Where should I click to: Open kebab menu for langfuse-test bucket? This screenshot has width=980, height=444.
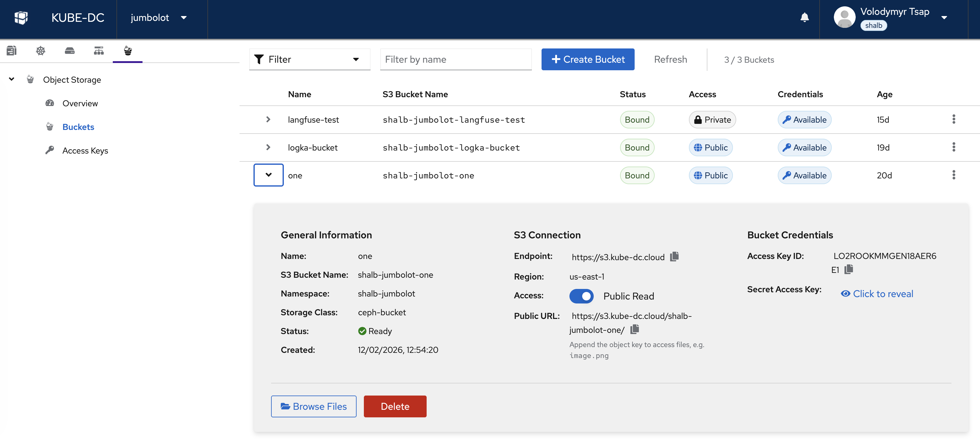(x=953, y=119)
